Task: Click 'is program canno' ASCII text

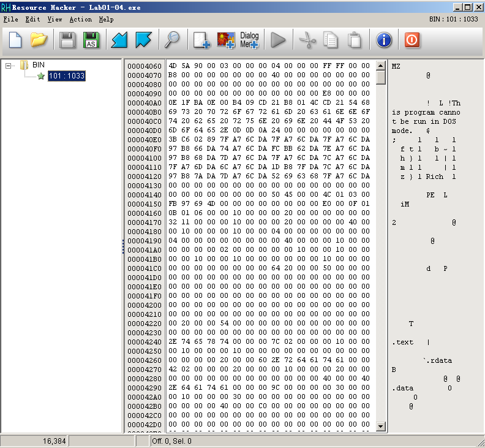Action: 426,112
